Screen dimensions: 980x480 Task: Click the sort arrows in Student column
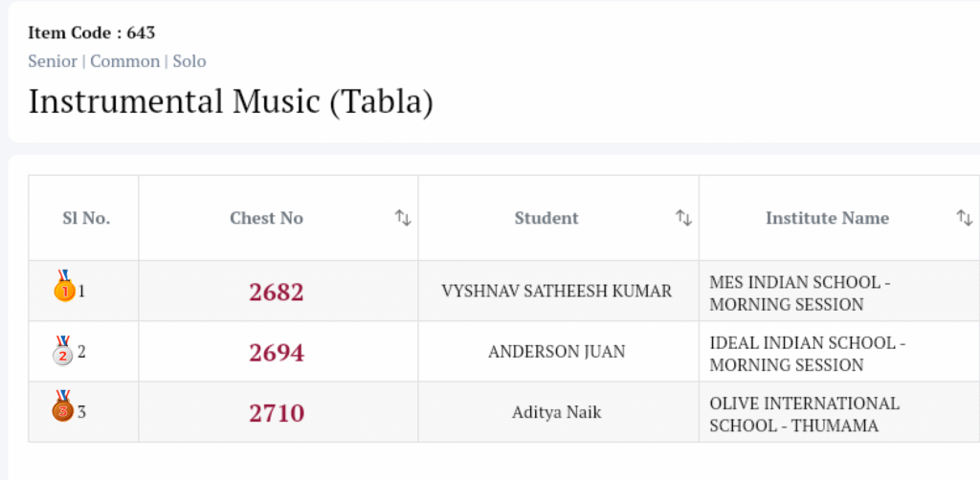tap(683, 218)
